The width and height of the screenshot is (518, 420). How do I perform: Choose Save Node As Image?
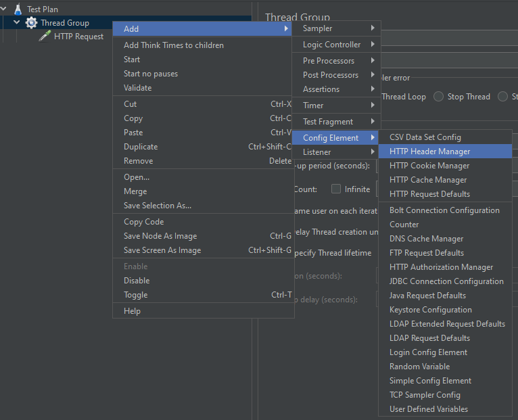pyautogui.click(x=203, y=236)
